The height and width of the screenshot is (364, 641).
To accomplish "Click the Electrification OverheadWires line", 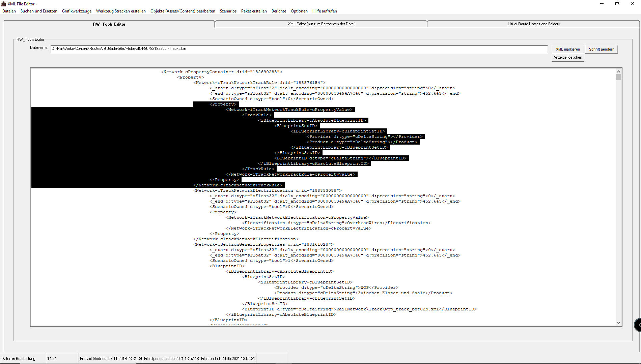I will coord(336,223).
